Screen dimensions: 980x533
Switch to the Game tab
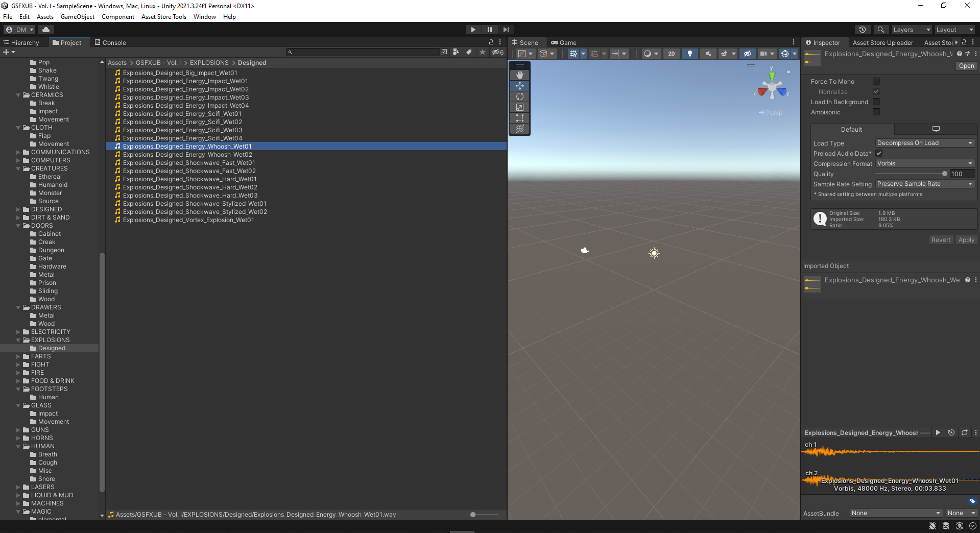point(563,42)
